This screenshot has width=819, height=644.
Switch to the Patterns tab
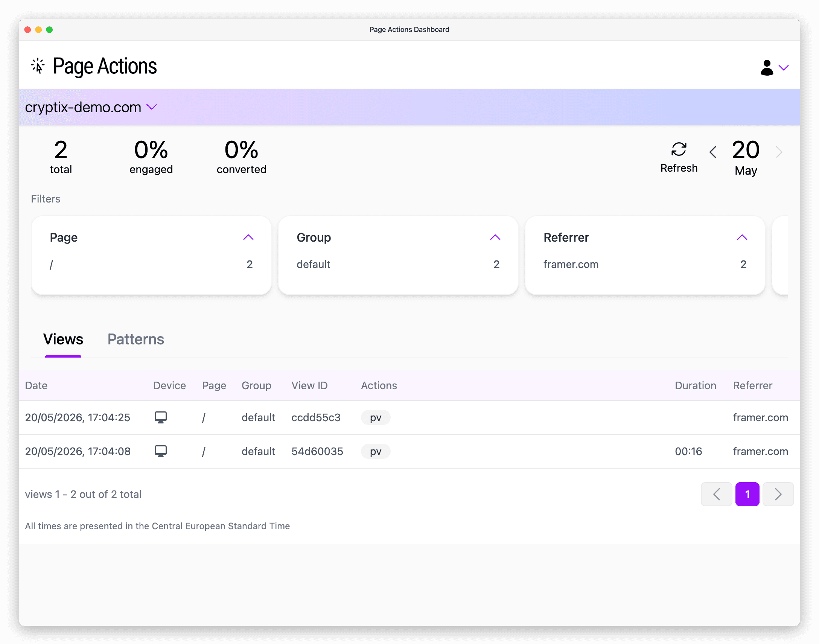[136, 340]
